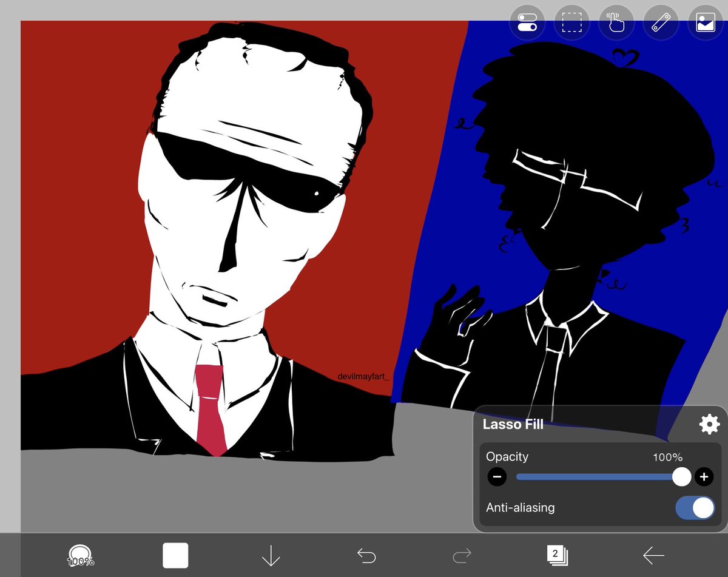Tap the stabilizer hand gesture icon
The image size is (728, 577).
[616, 23]
